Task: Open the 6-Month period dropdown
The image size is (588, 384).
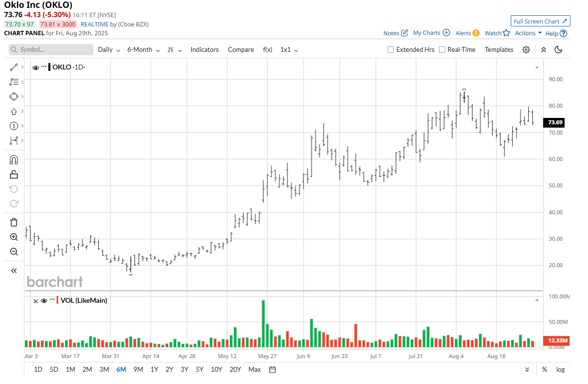Action: point(143,49)
